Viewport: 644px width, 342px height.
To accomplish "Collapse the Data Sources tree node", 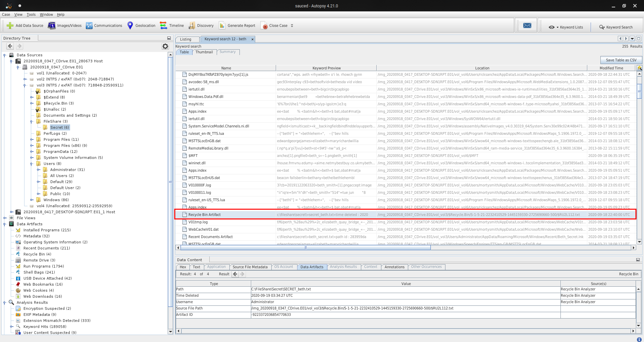I will pyautogui.click(x=5, y=55).
